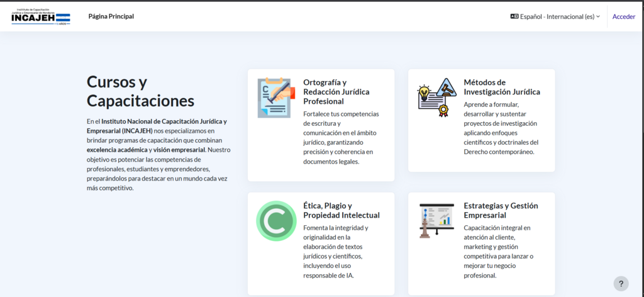Open the Ortografía y Redacción Jurídica Profesional title
The height and width of the screenshot is (297, 644).
(336, 92)
